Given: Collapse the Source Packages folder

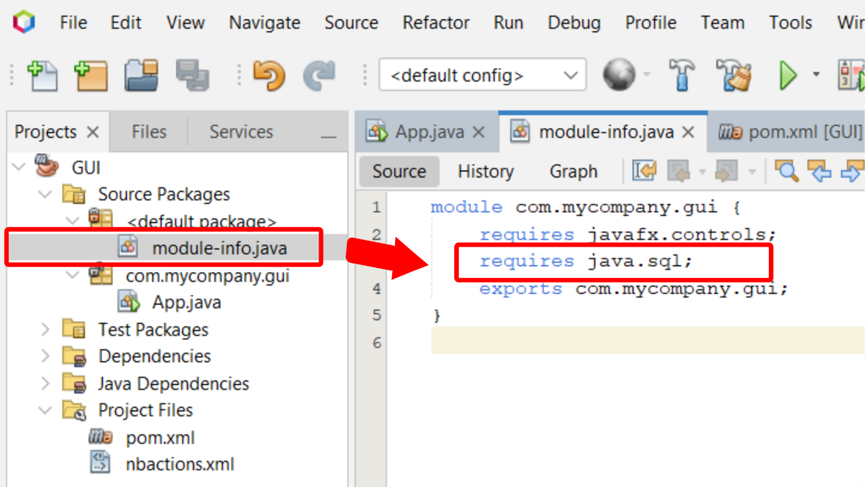Looking at the screenshot, I should point(43,194).
